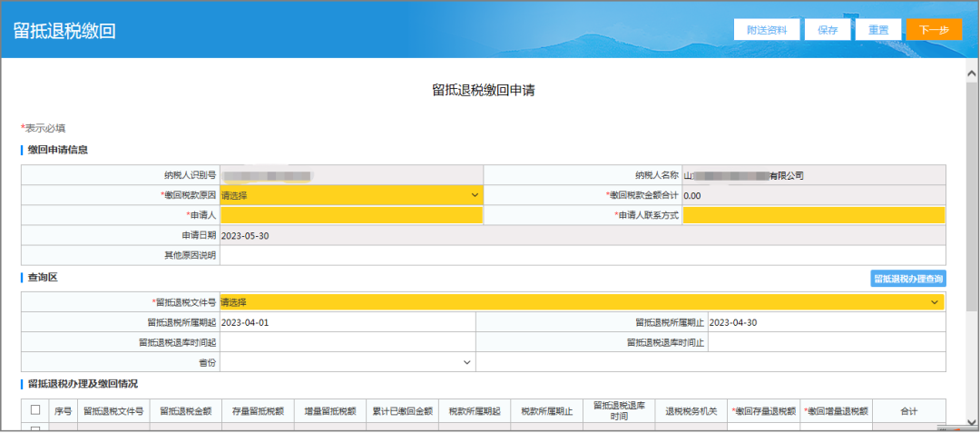Go to next step with 下一步

click(x=934, y=29)
